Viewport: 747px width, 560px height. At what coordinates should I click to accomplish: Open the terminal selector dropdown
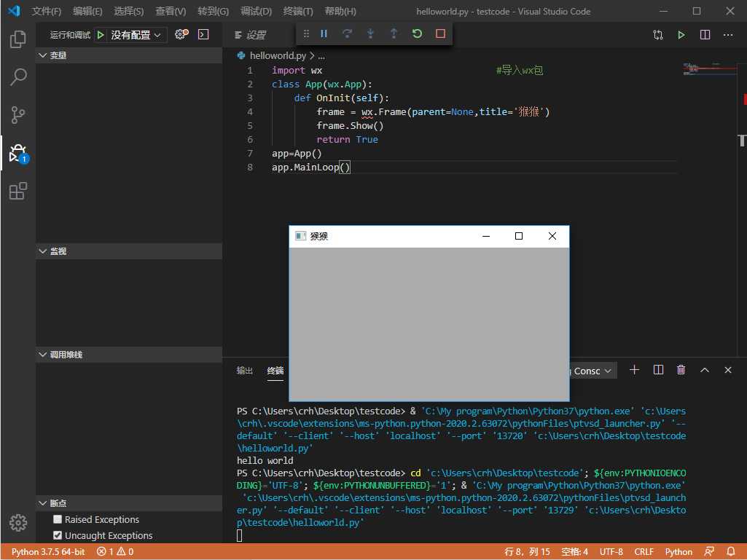point(592,371)
